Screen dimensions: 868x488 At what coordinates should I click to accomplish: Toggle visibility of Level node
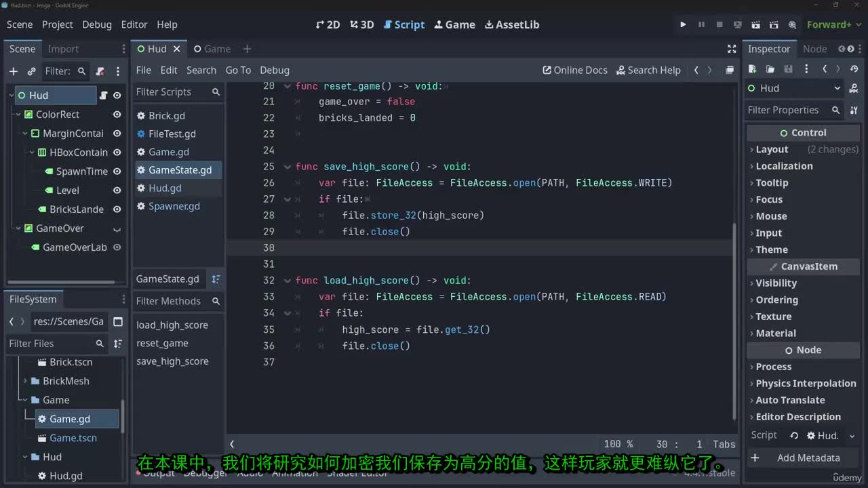[117, 190]
